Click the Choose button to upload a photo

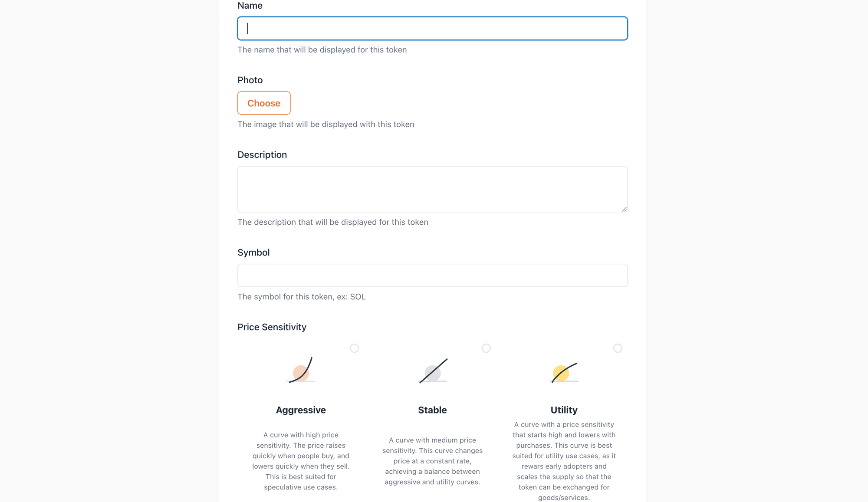(x=263, y=103)
